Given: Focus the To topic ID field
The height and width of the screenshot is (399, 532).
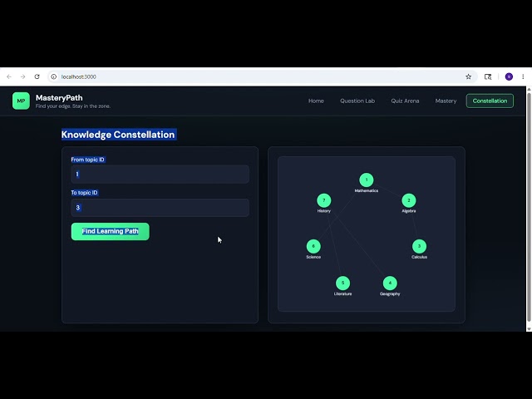Looking at the screenshot, I should tap(160, 207).
